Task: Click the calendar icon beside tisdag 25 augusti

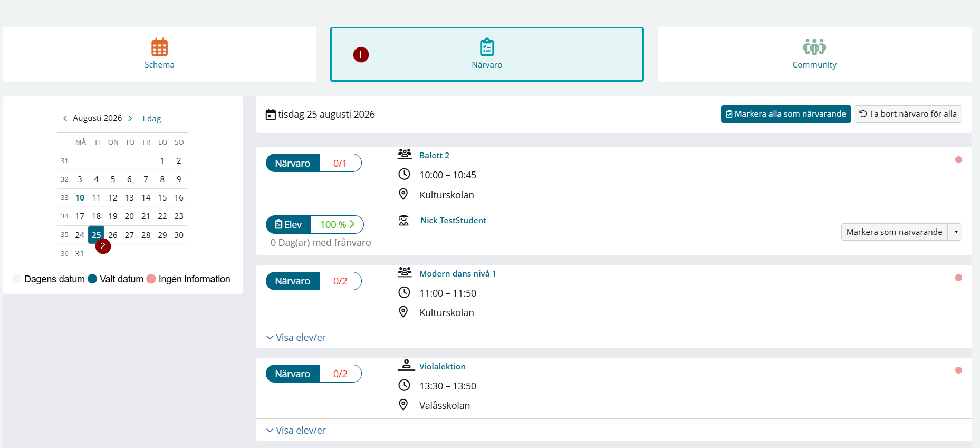Action: [x=271, y=115]
